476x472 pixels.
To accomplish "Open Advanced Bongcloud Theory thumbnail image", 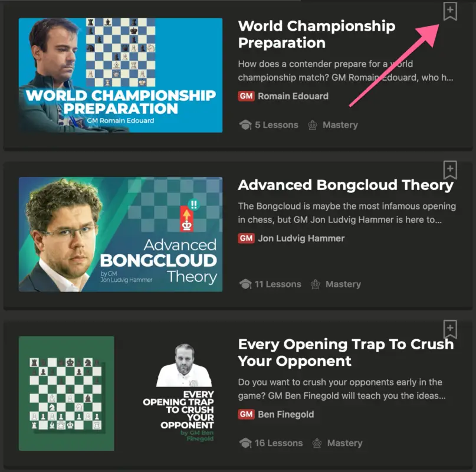I will pos(120,234).
